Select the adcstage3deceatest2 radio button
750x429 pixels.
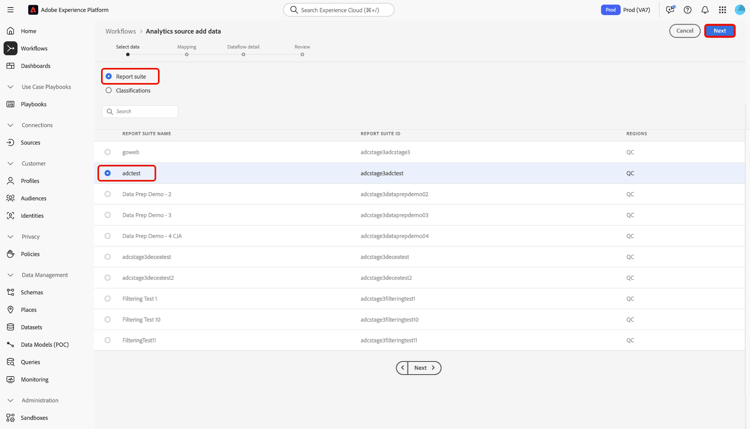pos(108,277)
